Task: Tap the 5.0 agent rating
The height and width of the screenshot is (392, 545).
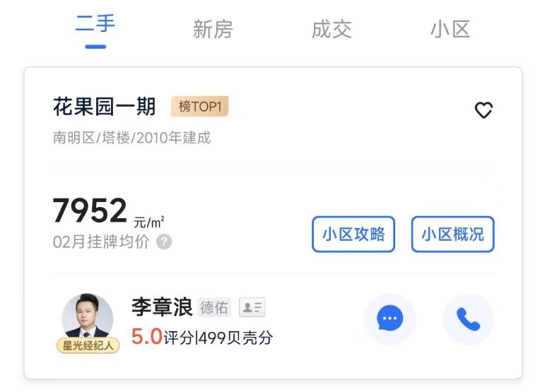Action: pos(147,337)
